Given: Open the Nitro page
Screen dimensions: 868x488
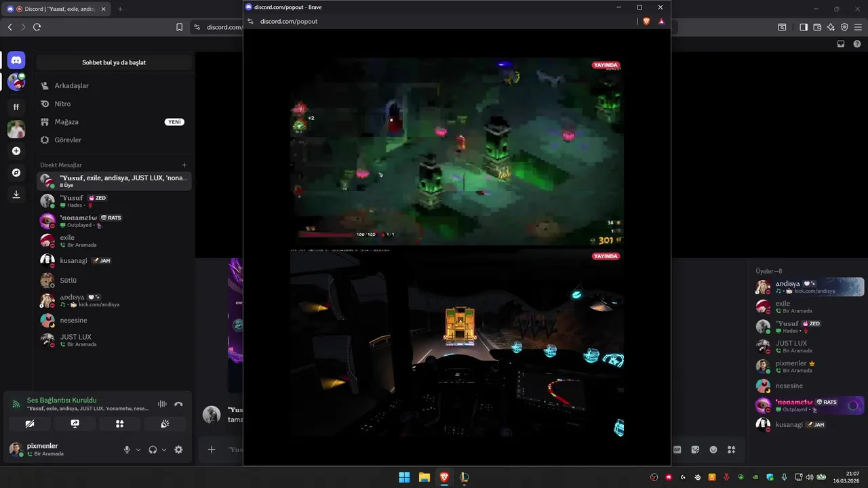Looking at the screenshot, I should [114, 104].
